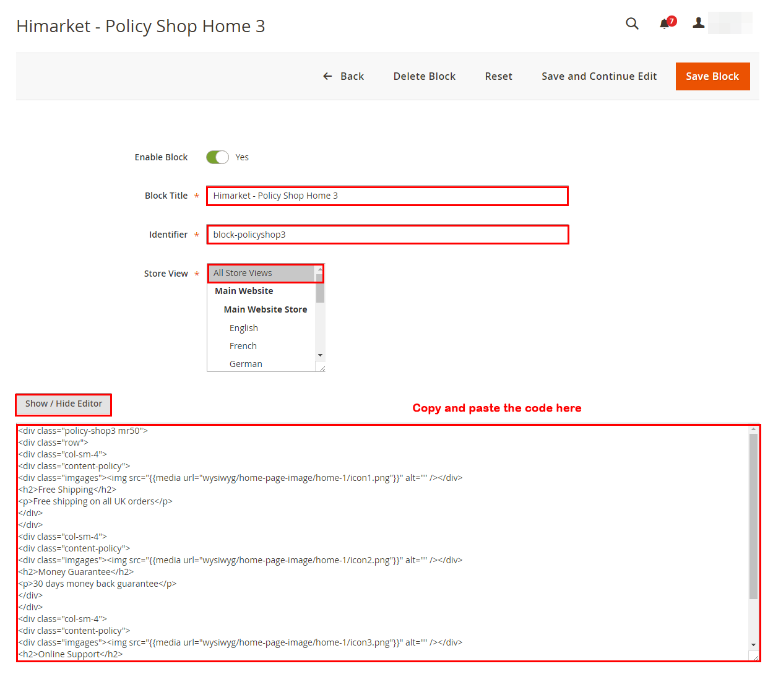Click Delete Block

pos(425,76)
